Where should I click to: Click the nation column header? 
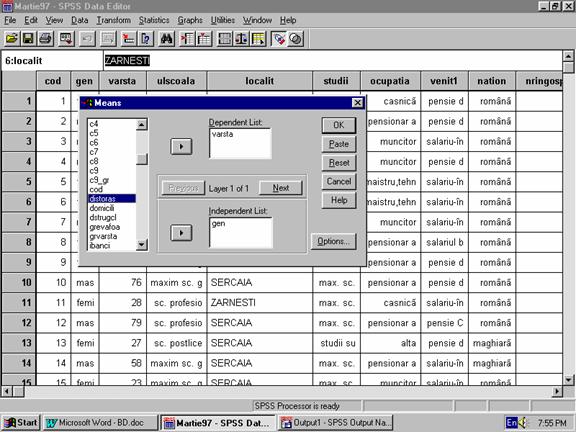(x=492, y=81)
